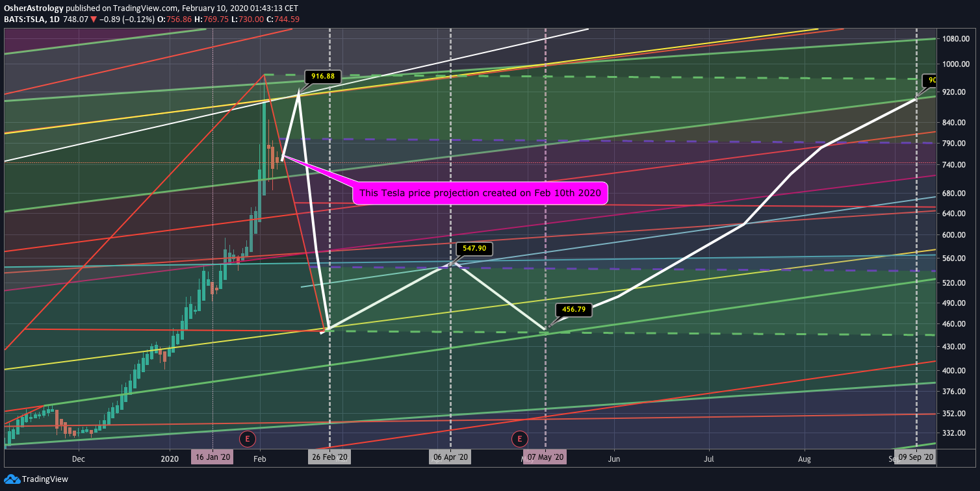Screen dimensions: 980x491
Task: Click the 26 Feb '20 date marker
Action: pos(329,457)
